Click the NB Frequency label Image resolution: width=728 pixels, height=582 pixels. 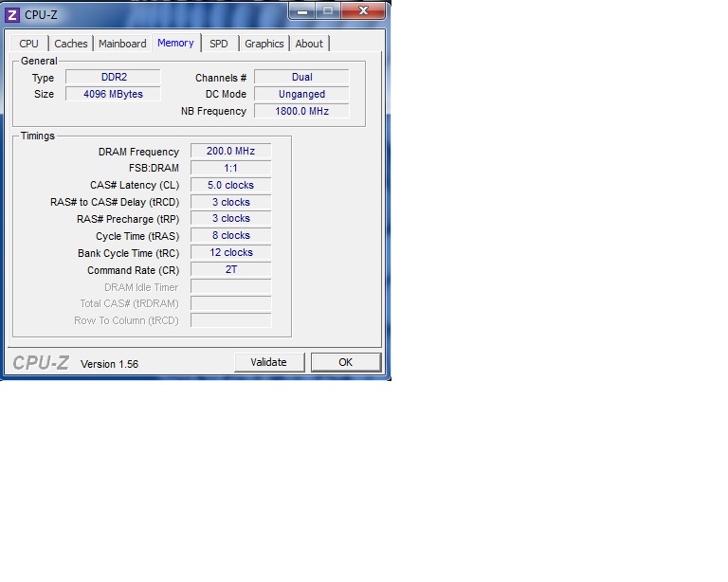(213, 112)
